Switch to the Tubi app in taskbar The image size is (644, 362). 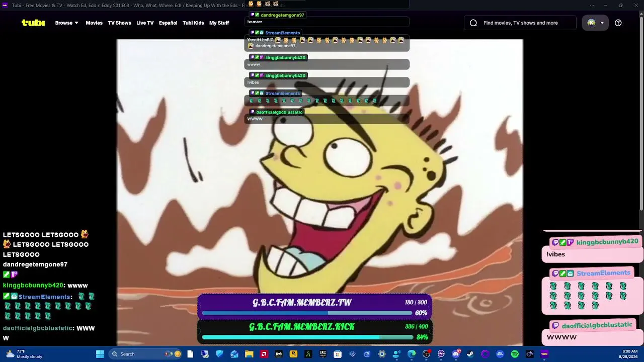coord(544,354)
